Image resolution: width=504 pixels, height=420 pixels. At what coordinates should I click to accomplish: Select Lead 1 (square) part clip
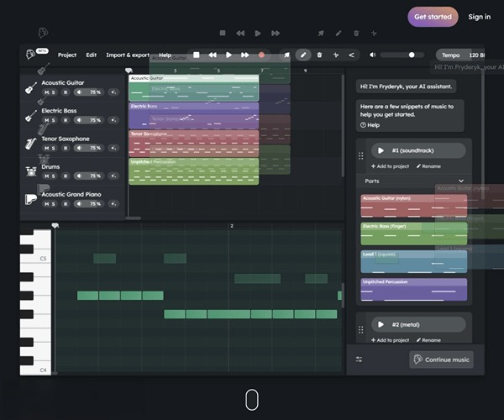tap(413, 261)
